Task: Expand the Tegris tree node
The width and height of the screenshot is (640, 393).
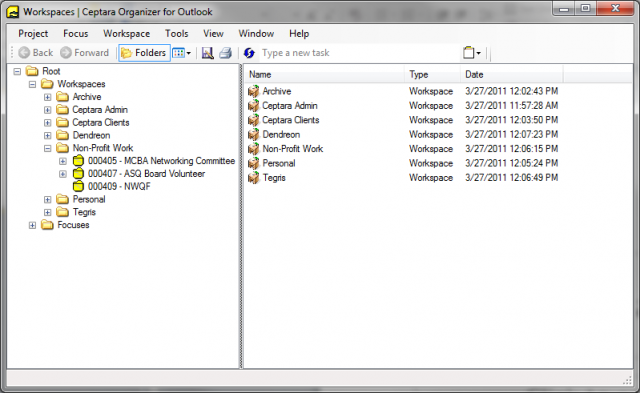Action: click(x=48, y=212)
